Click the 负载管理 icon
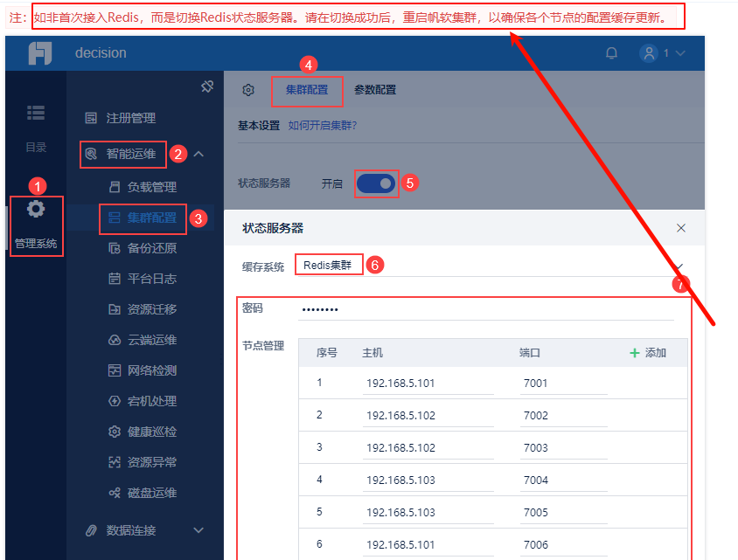This screenshot has height=560, width=738. coord(115,187)
